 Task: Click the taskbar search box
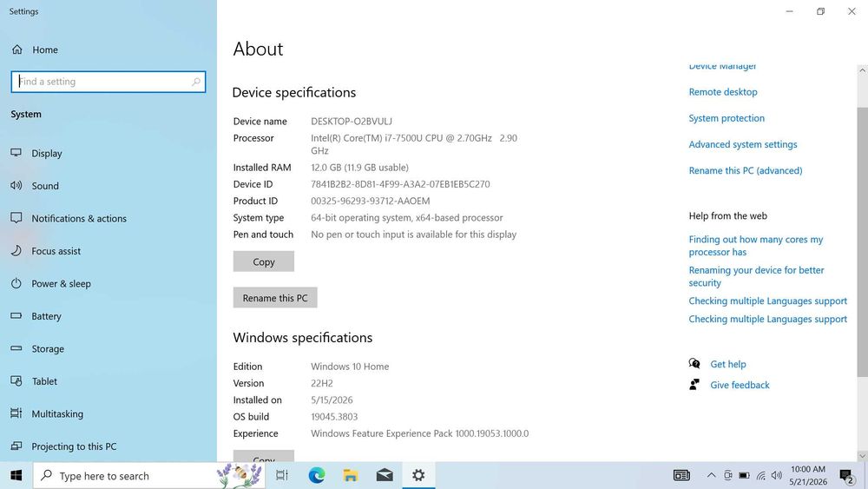pyautogui.click(x=149, y=476)
